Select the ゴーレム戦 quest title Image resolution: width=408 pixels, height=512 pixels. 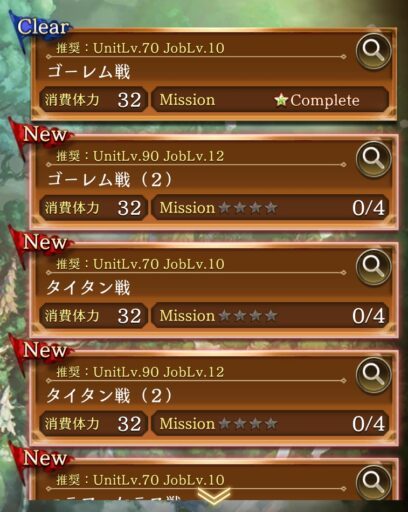pos(89,72)
